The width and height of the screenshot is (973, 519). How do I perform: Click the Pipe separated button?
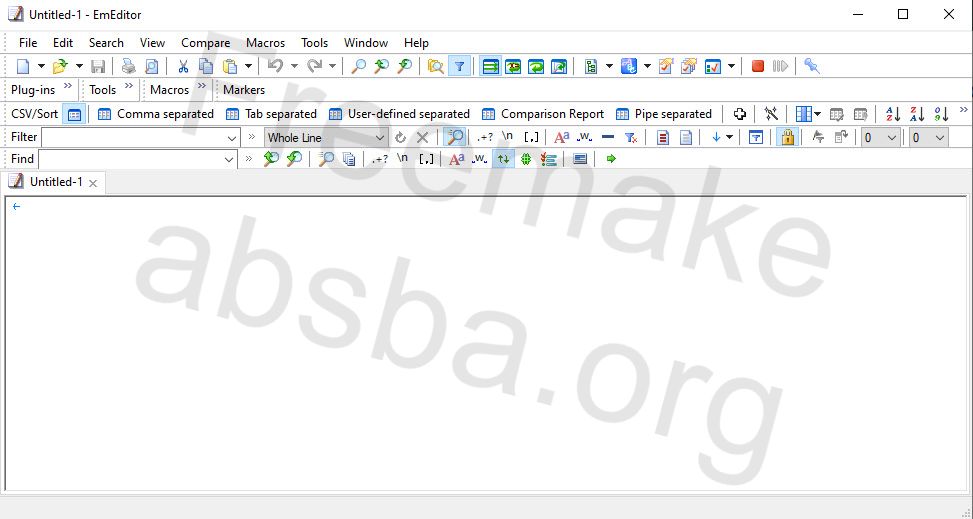point(663,114)
